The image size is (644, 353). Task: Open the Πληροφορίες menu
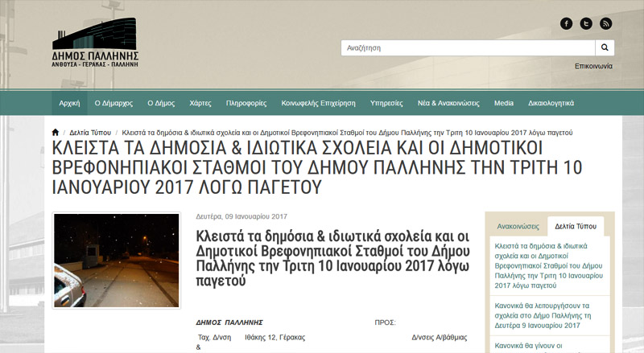[246, 104]
